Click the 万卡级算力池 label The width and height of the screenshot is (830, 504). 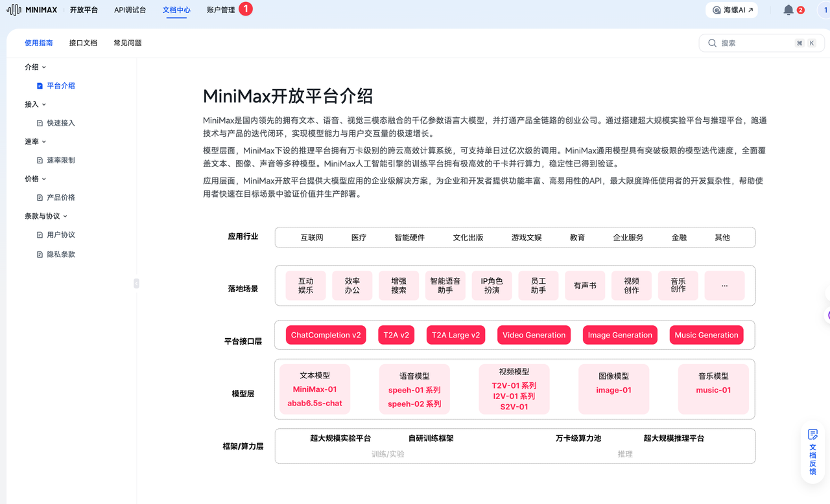(x=578, y=439)
